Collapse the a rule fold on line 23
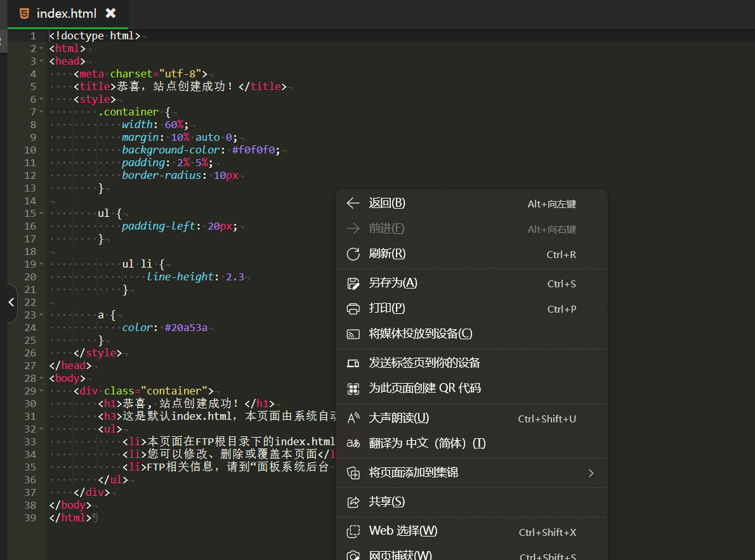The width and height of the screenshot is (755, 560). [x=41, y=315]
